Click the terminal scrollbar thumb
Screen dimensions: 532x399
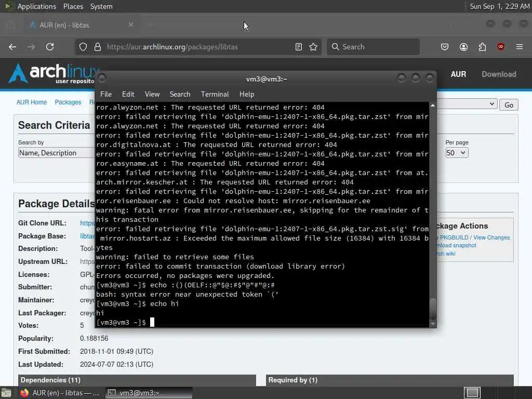(x=433, y=309)
